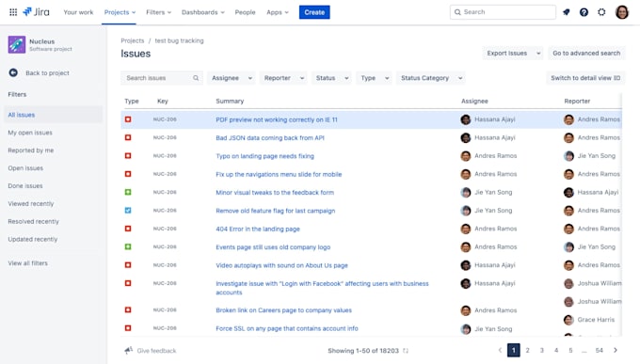This screenshot has height=364, width=640.
Task: Click the magnifier icon in Search issues
Action: click(196, 78)
